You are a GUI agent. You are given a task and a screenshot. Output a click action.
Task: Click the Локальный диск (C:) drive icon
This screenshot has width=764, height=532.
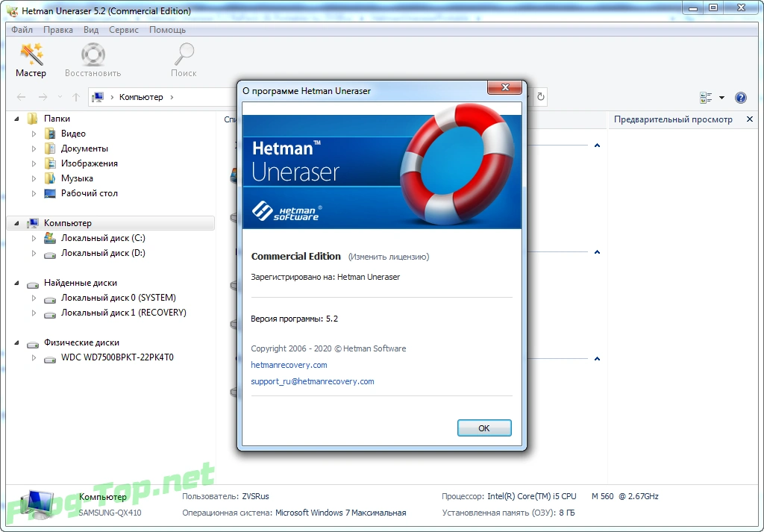(x=50, y=238)
